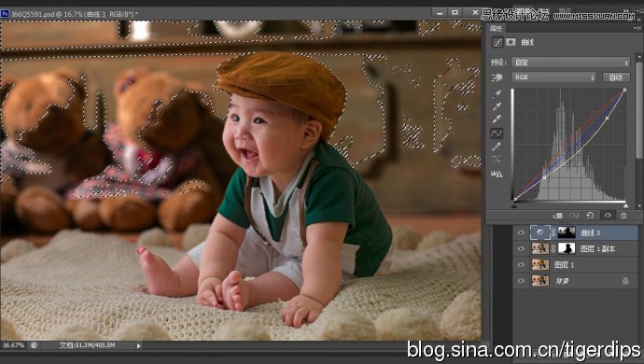
Task: Click the 自动 auto button
Action: pos(616,77)
